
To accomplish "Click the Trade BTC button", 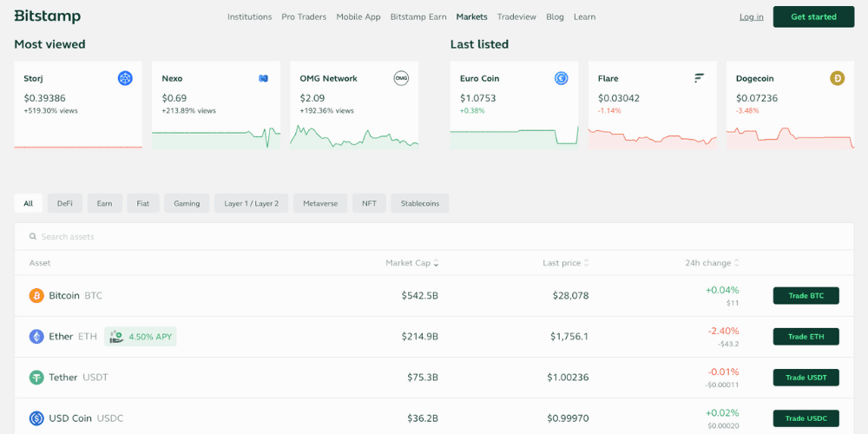I will click(806, 296).
